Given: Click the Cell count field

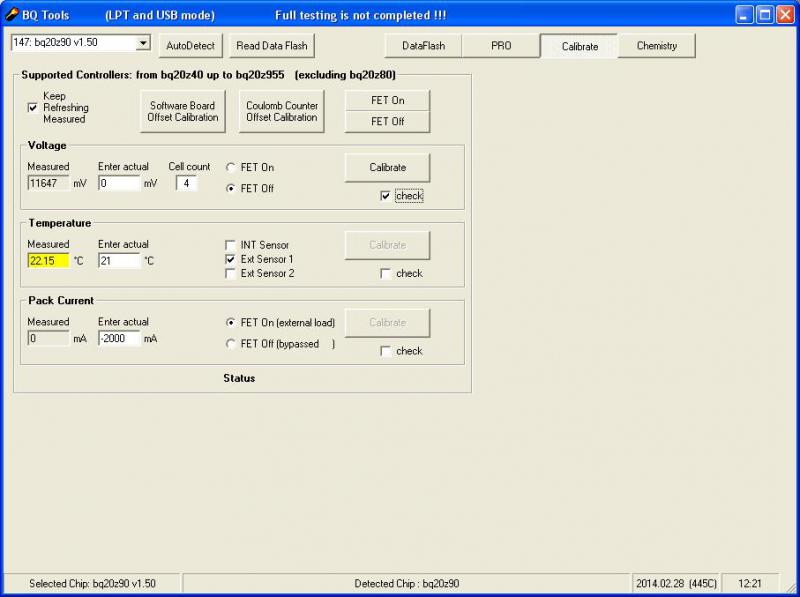Looking at the screenshot, I should click(186, 183).
